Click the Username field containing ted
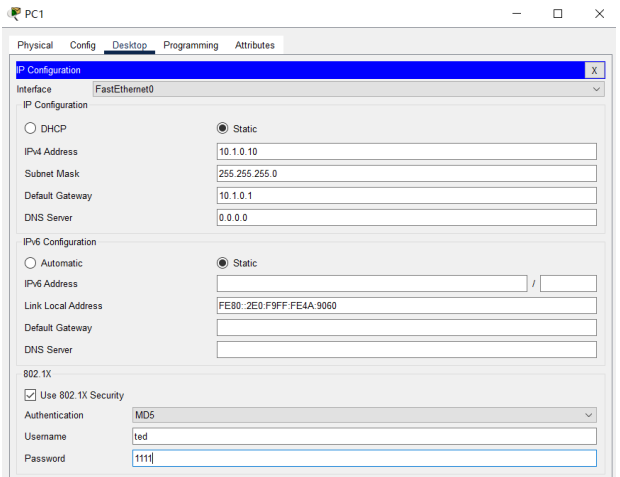The height and width of the screenshot is (477, 620). (364, 436)
